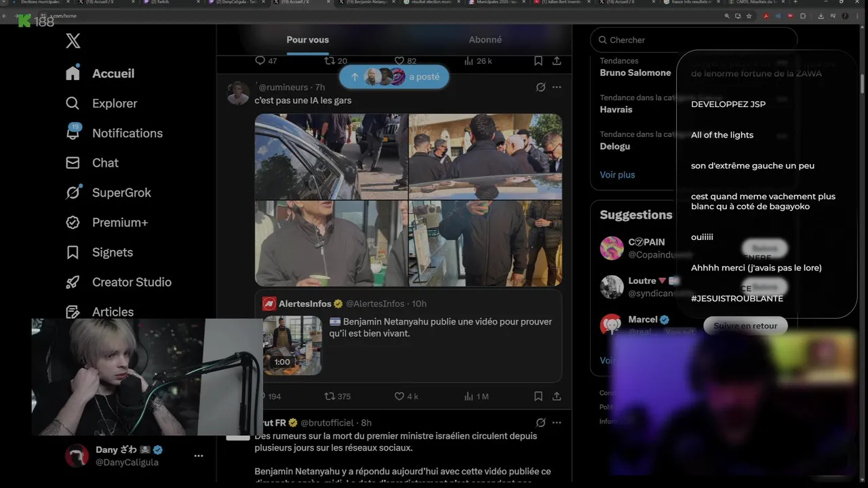Open bottom-right photo of rumineurs post

coord(486,243)
